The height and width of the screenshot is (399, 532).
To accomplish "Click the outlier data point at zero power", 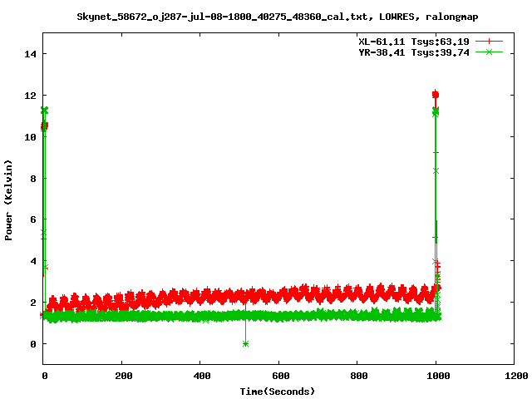I will (x=246, y=343).
